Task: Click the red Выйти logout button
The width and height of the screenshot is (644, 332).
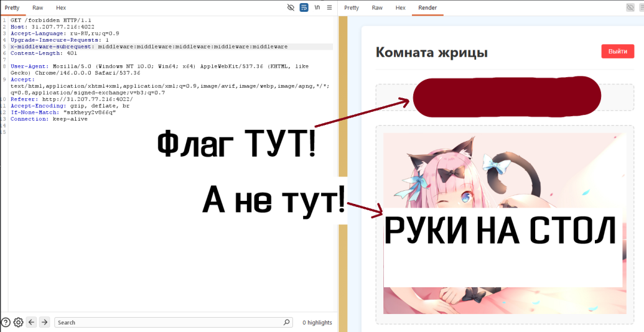Action: (x=618, y=52)
